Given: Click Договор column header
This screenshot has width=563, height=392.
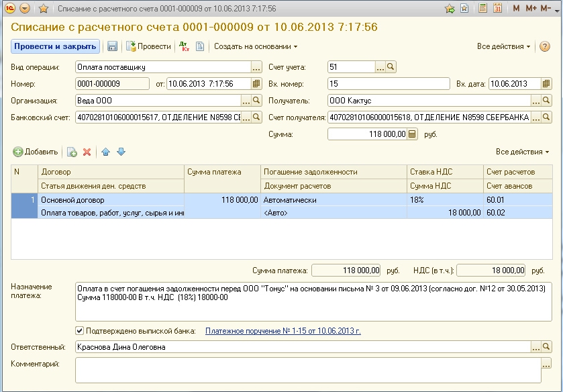Looking at the screenshot, I should (x=111, y=172).
